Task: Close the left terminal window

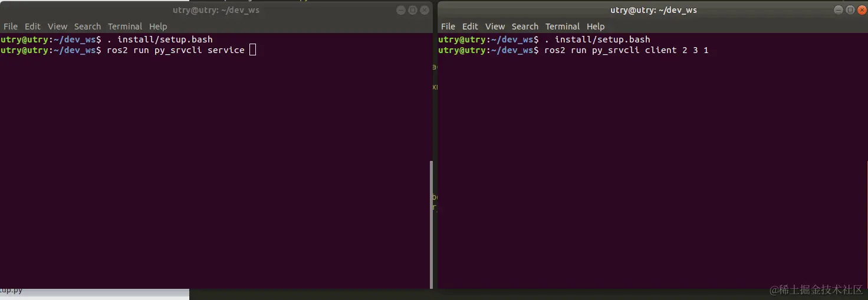Action: click(x=425, y=10)
